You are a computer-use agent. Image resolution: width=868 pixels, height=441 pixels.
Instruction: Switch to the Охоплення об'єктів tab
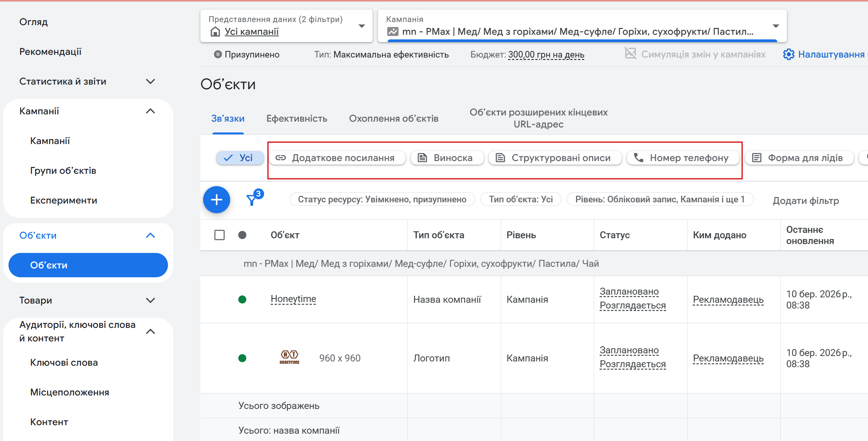point(393,119)
